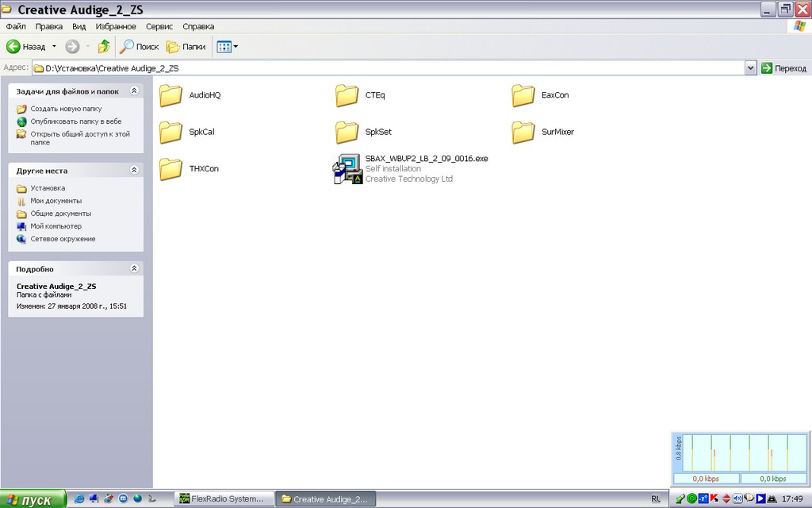Image resolution: width=812 pixels, height=508 pixels.
Task: Click Создать новую папку link
Action: [66, 109]
